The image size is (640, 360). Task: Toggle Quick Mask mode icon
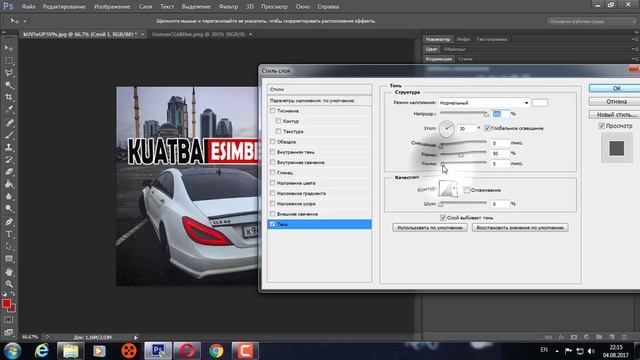(9, 320)
